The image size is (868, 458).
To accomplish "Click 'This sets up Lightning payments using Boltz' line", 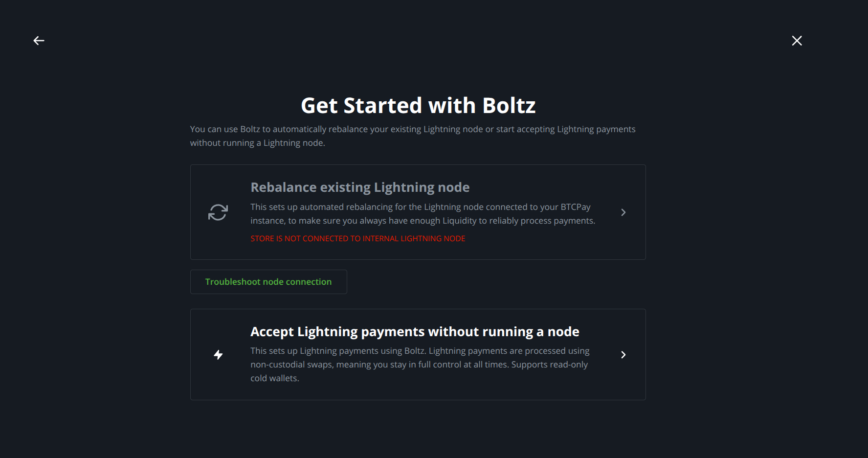I will [x=420, y=351].
